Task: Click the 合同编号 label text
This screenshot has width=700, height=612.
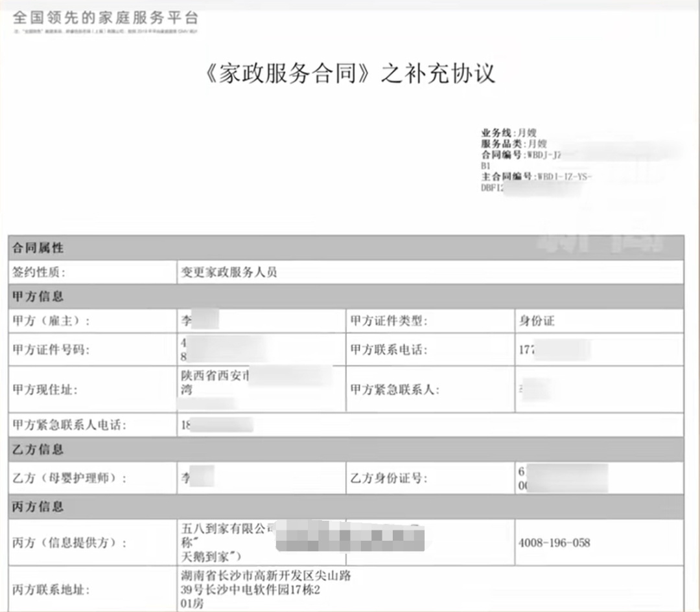Action: [501, 154]
